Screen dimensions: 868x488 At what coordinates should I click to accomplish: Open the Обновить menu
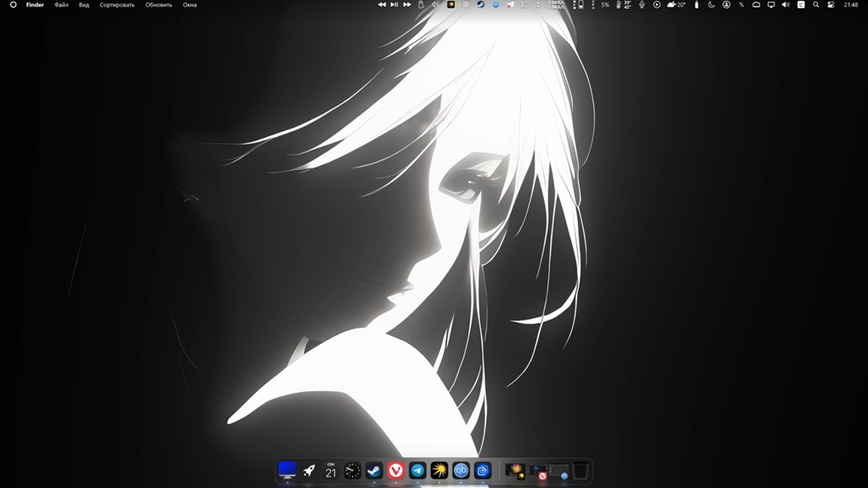click(158, 4)
